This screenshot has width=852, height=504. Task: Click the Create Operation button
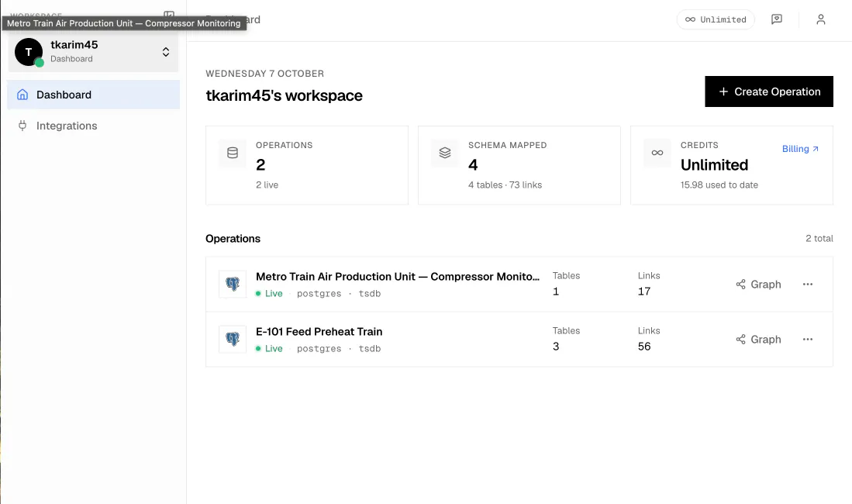[769, 91]
